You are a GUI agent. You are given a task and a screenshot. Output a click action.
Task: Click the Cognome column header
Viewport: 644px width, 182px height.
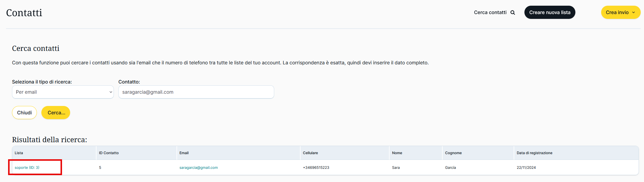(453, 153)
